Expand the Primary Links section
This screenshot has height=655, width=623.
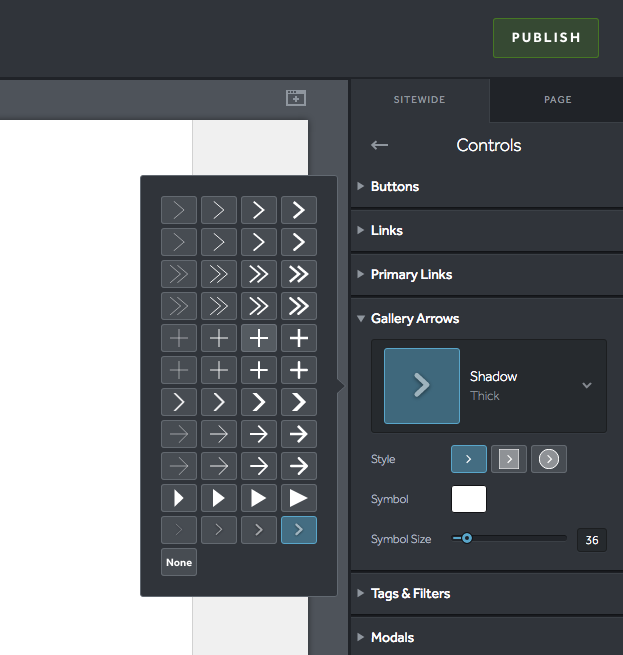tap(411, 274)
